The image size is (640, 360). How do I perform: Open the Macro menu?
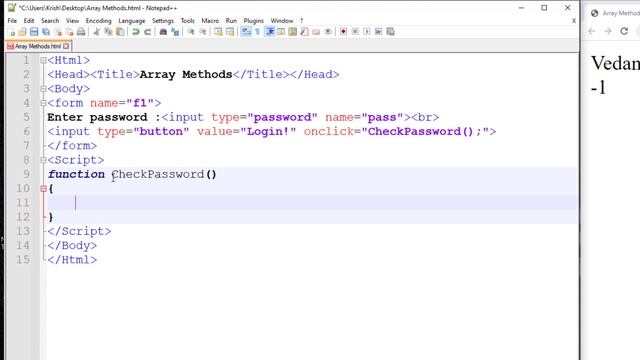[210, 20]
